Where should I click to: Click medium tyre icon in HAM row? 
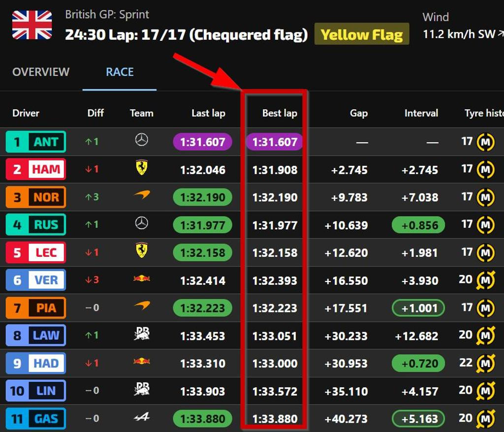pos(485,169)
